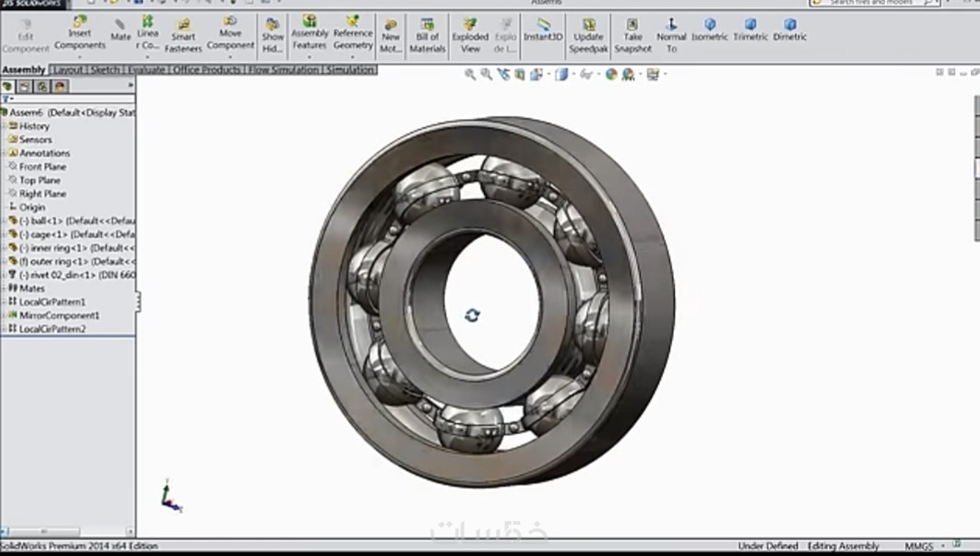Start a New Motion Study

pos(391,36)
